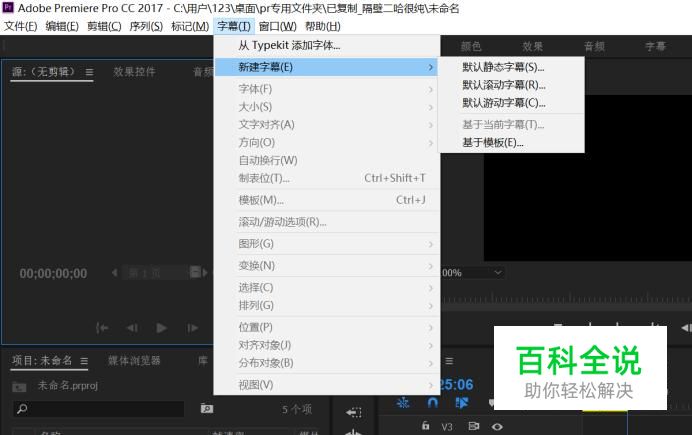Expand the 字体(F) submenu arrow

(430, 90)
